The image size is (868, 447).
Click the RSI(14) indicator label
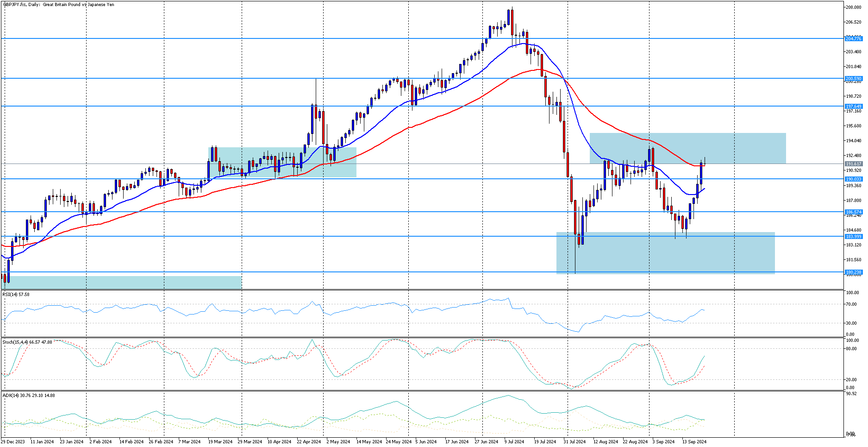point(16,295)
